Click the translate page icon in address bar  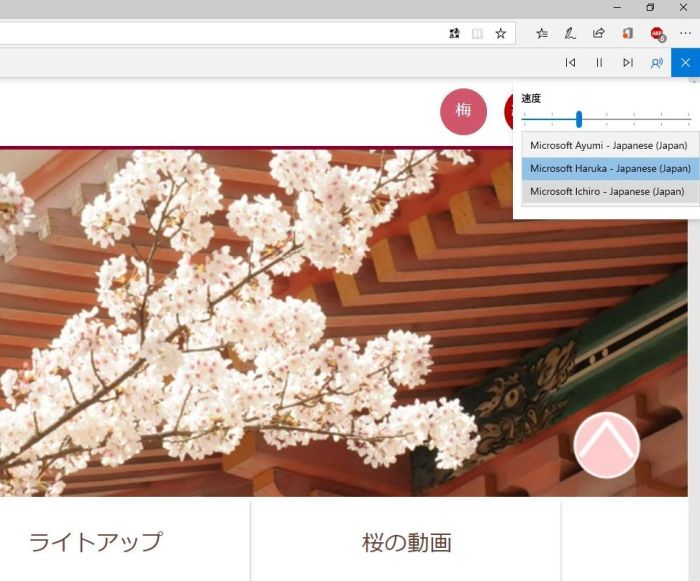point(455,33)
